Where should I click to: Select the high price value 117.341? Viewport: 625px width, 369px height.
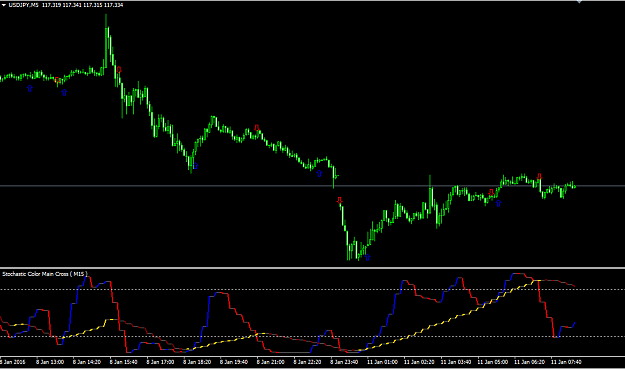[x=72, y=5]
